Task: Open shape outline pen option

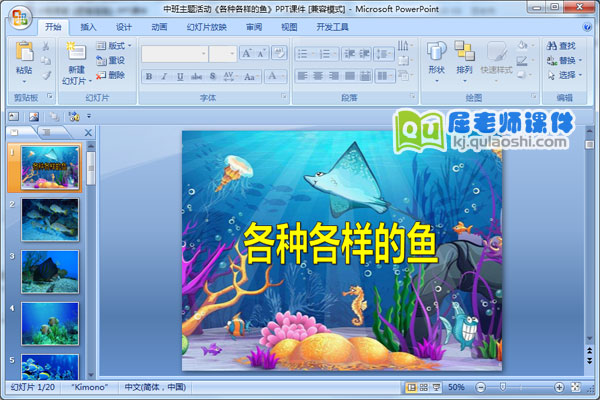Action: pyautogui.click(x=524, y=60)
